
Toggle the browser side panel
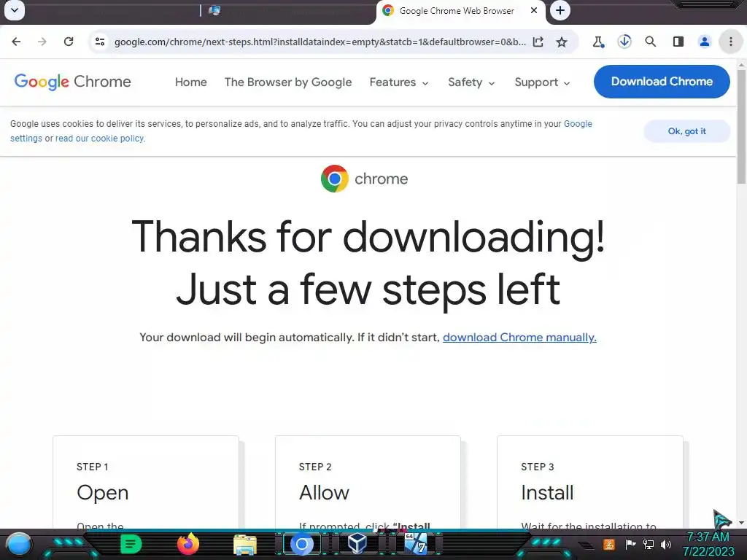tap(678, 42)
